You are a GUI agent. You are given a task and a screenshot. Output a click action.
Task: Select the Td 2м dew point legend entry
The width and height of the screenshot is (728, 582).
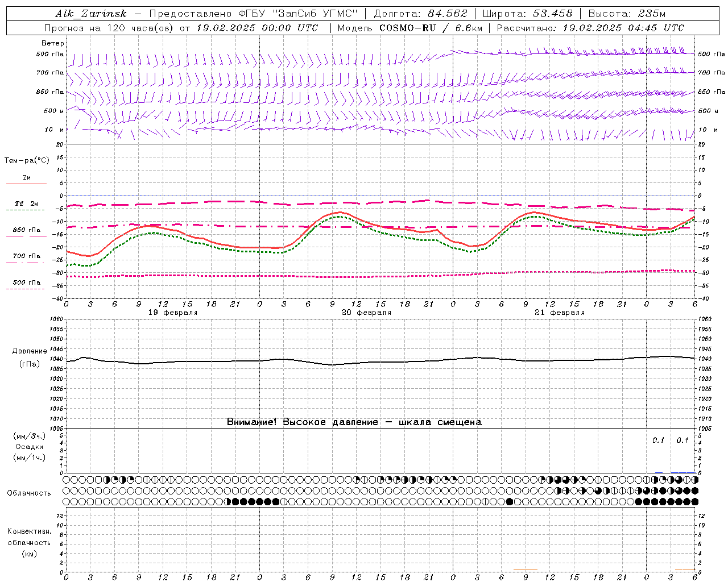pyautogui.click(x=26, y=203)
